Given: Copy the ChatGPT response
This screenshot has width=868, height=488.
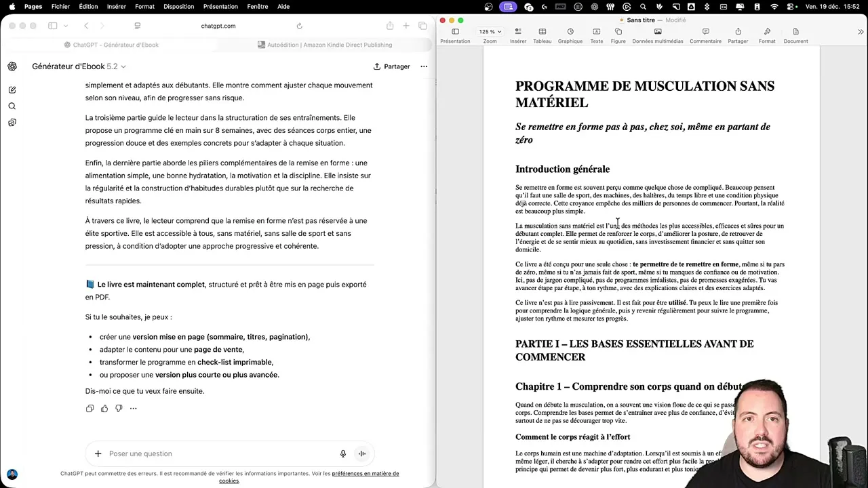Looking at the screenshot, I should point(90,408).
